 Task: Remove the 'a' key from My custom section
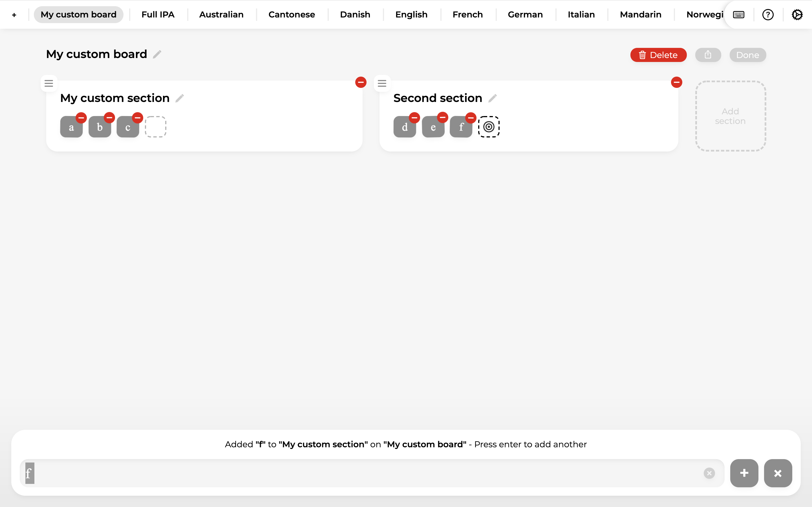(81, 118)
